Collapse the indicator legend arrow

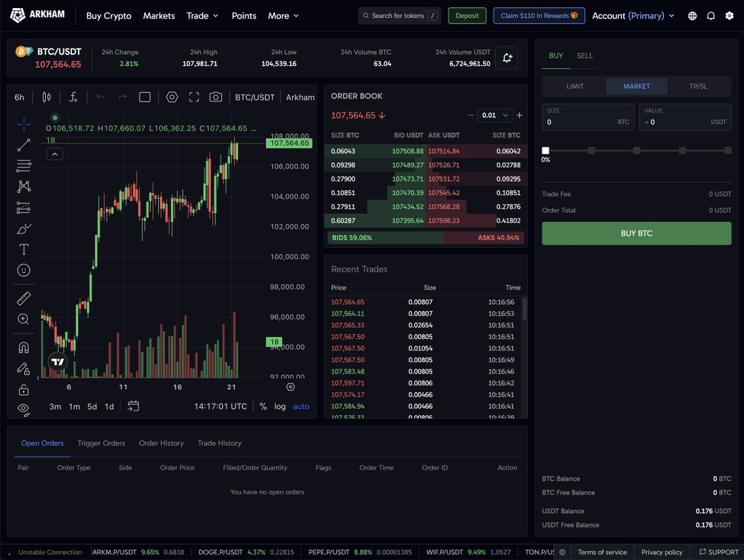click(55, 154)
